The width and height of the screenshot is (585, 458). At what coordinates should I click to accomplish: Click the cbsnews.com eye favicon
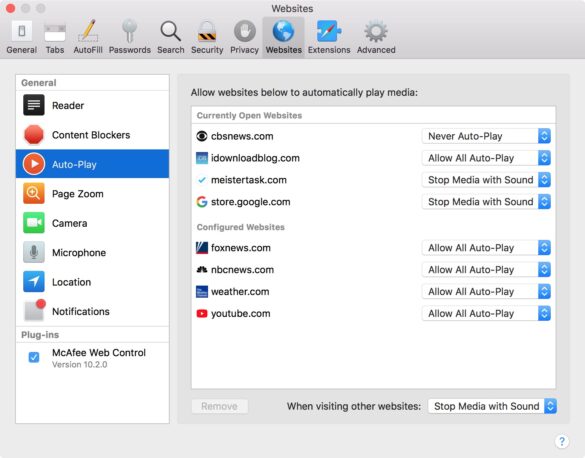point(202,136)
